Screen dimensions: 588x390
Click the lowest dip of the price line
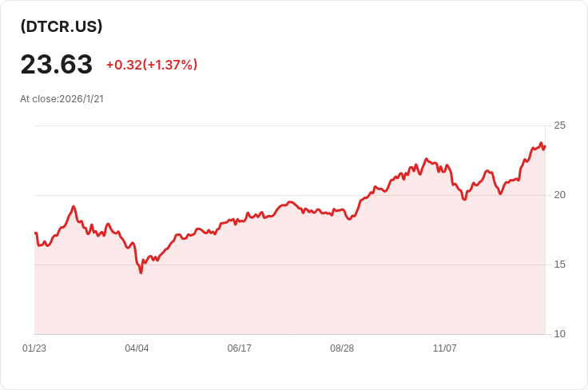tap(141, 273)
